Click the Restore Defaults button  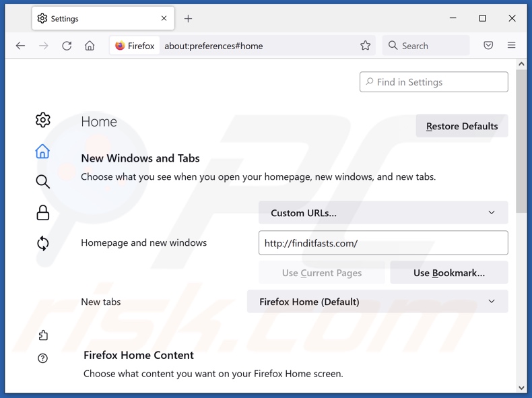(461, 126)
